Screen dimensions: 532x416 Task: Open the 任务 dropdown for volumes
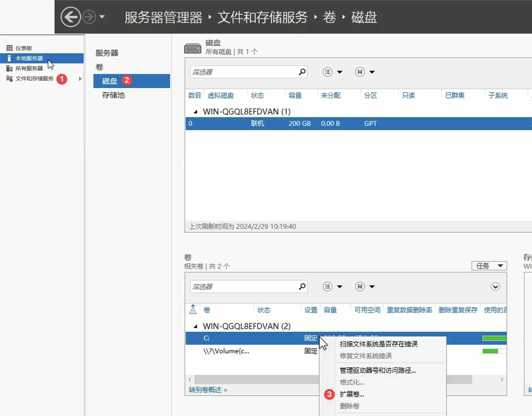[489, 266]
